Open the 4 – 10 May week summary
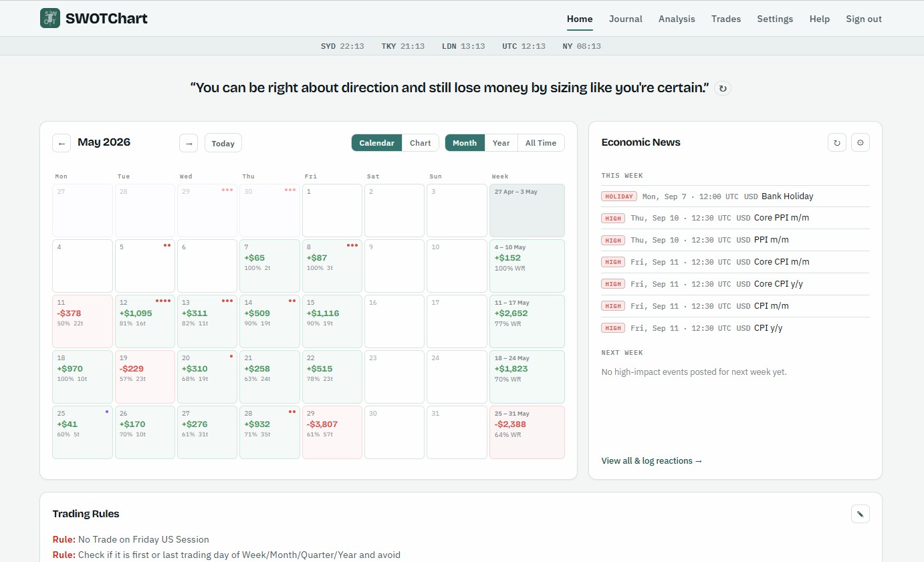The image size is (924, 562). coord(528,266)
